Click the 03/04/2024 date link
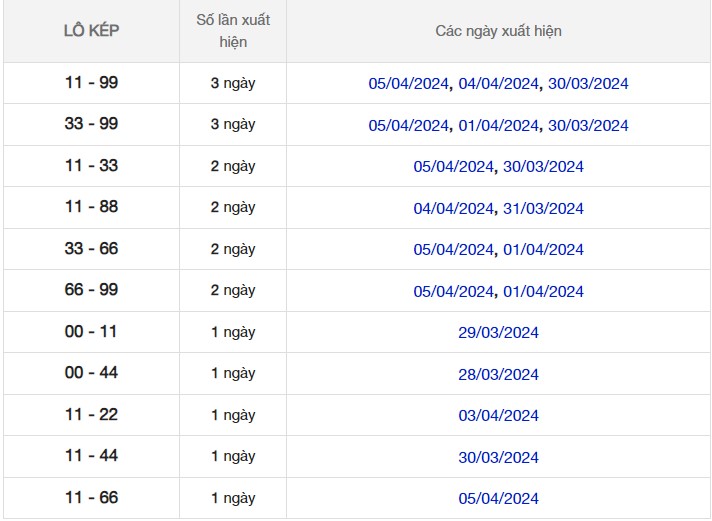 click(x=498, y=416)
